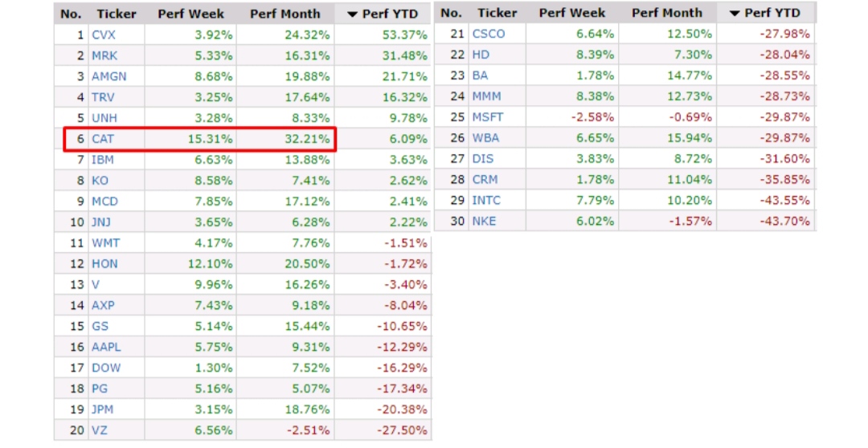Select AAPL YTD value -12.29%
Viewport: 868px width, 448px height.
[402, 348]
